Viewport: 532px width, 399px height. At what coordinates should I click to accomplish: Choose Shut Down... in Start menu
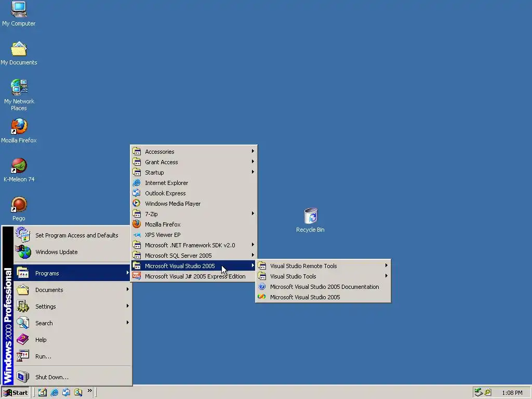(72, 377)
